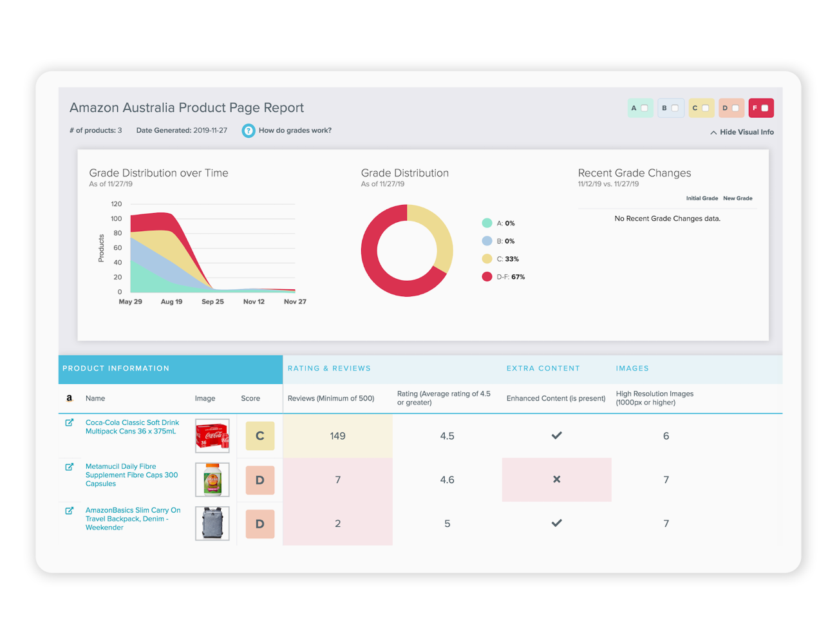
Task: Select the D score badge for Metamucil
Action: click(259, 480)
